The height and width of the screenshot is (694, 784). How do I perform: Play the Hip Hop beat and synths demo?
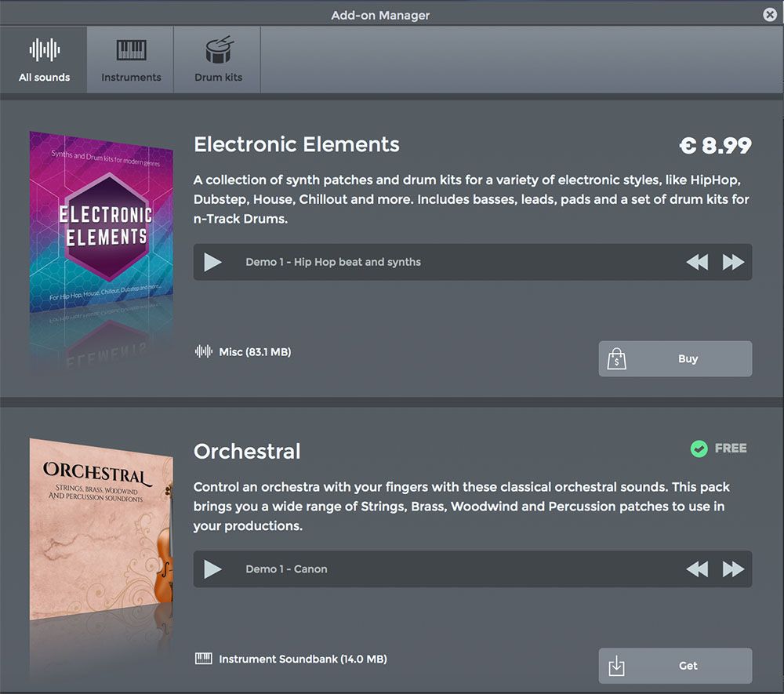[x=212, y=262]
